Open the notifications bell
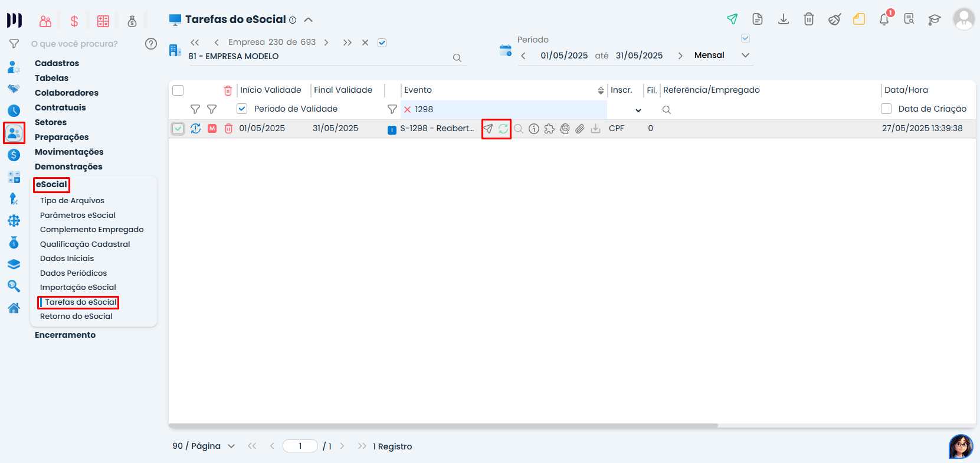Screen dimensions: 980x463 pos(884,19)
